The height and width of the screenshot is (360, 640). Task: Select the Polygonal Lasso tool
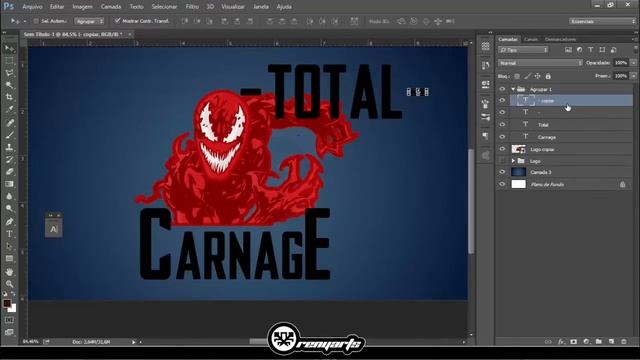tap(9, 73)
